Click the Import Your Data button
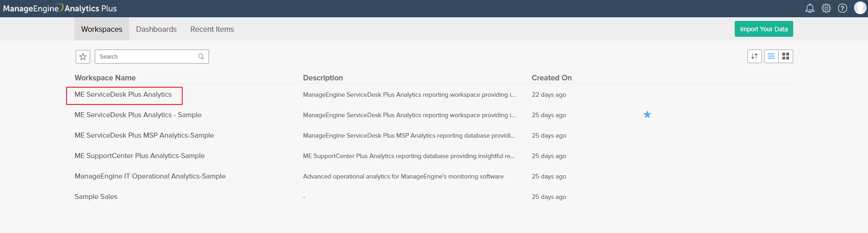Viewport: 868px width, 233px height. click(x=764, y=29)
